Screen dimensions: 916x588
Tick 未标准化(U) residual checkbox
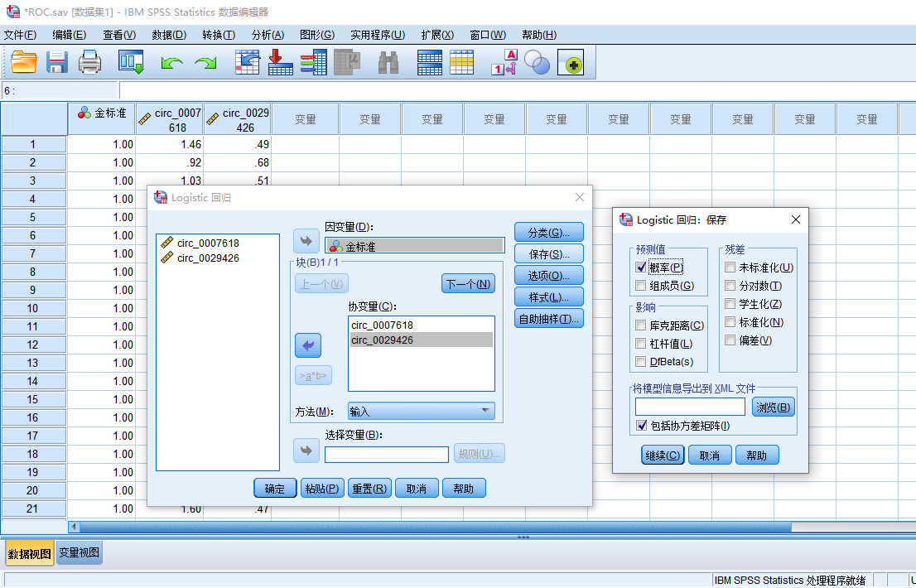tap(730, 267)
